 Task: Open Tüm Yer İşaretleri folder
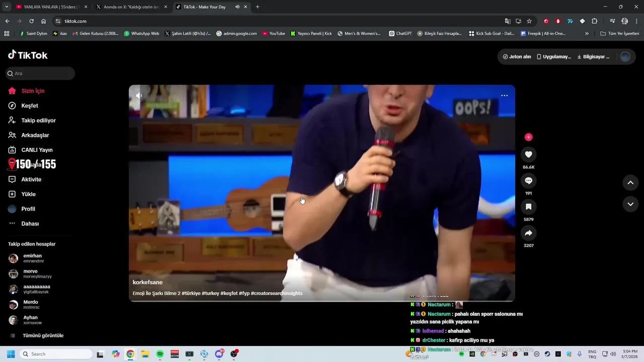620,34
